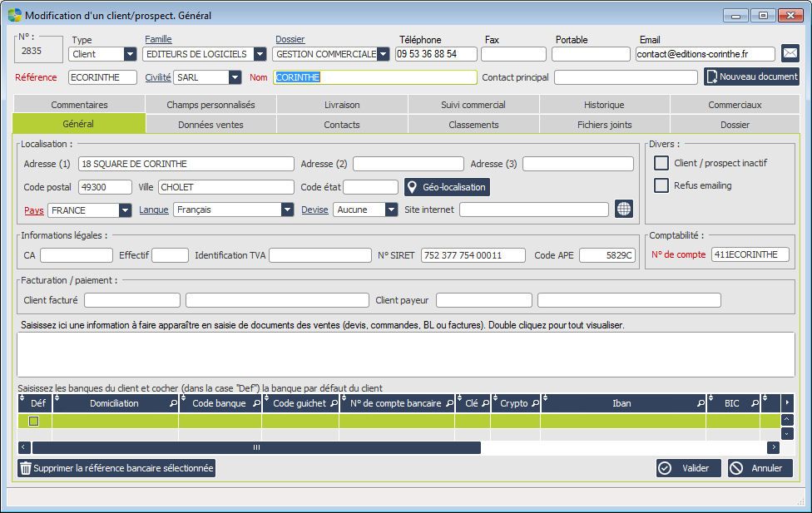Click the Nouveau document button
The image size is (812, 513).
point(751,76)
